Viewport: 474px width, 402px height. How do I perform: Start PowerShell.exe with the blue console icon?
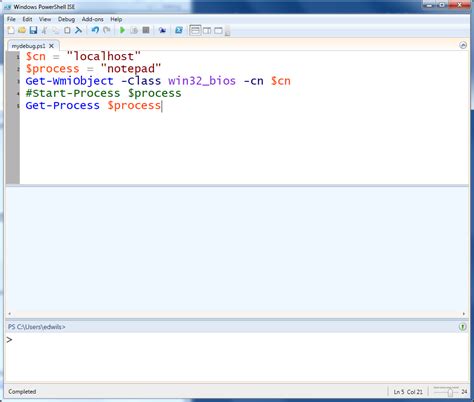(x=179, y=30)
